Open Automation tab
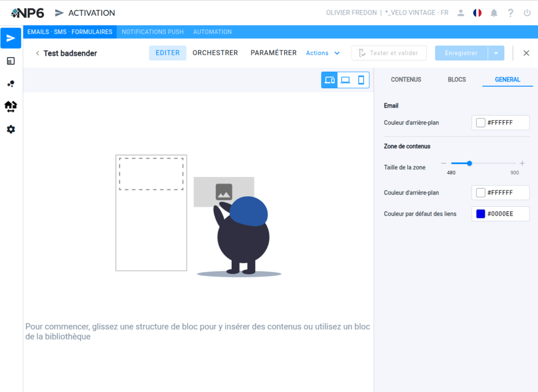Viewport: 538px width, 392px height. (212, 32)
